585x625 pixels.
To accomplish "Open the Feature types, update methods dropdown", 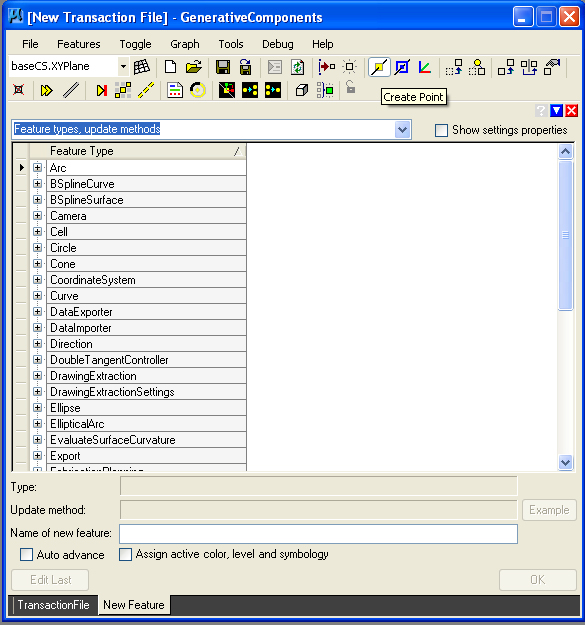I will tap(402, 130).
